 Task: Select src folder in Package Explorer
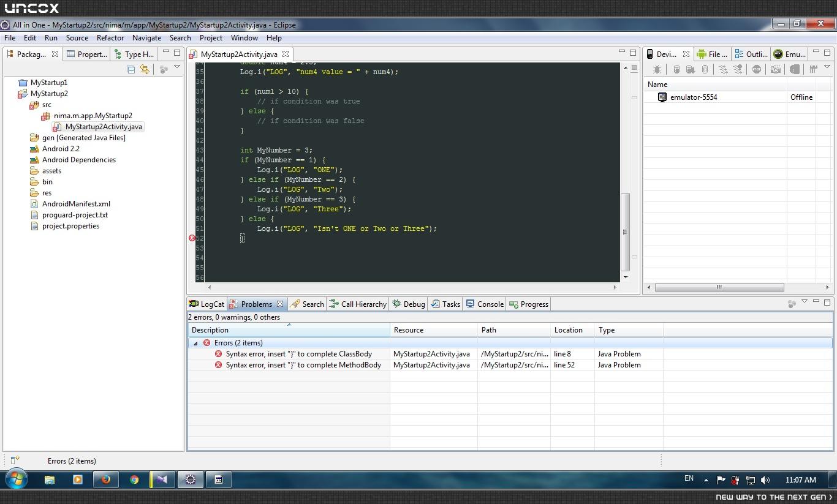[x=47, y=105]
